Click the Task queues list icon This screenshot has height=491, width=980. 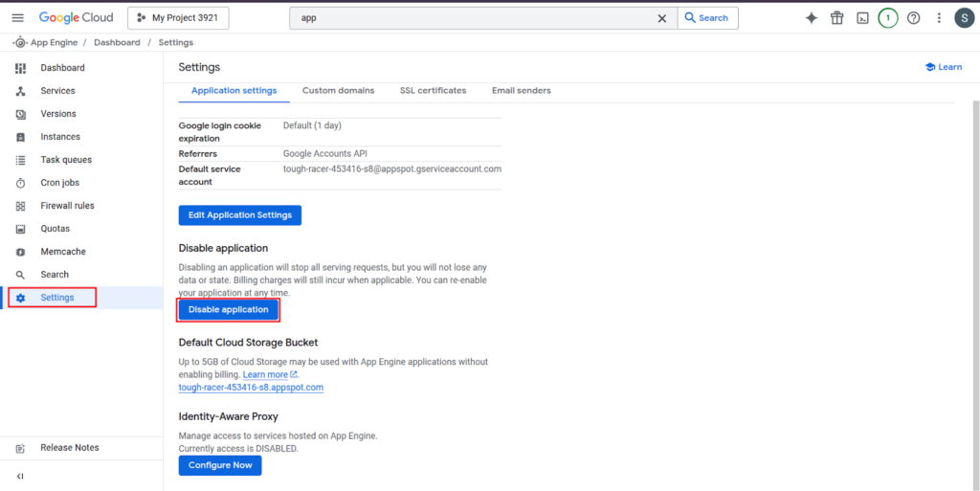click(x=21, y=160)
